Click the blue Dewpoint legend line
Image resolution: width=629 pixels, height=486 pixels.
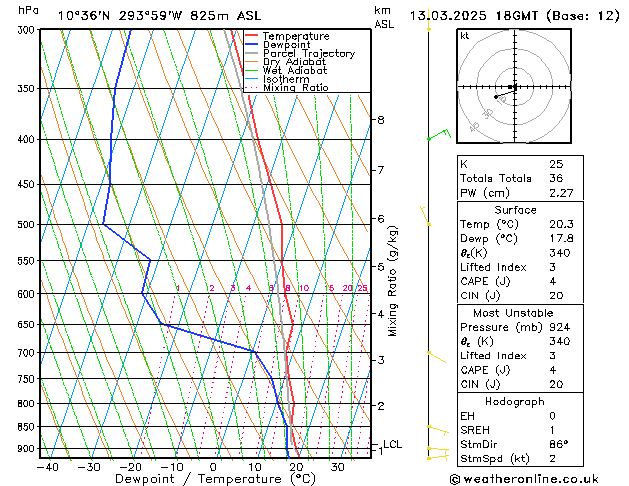click(251, 44)
